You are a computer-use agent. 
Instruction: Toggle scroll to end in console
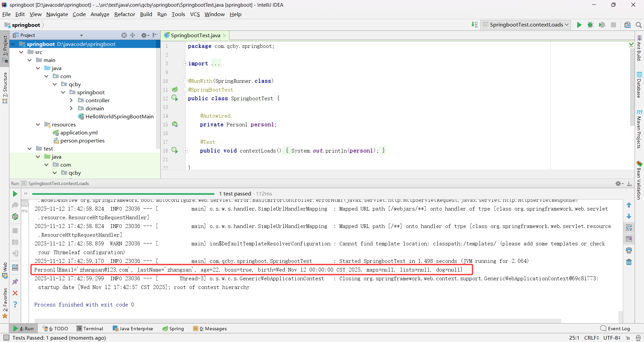click(x=629, y=239)
